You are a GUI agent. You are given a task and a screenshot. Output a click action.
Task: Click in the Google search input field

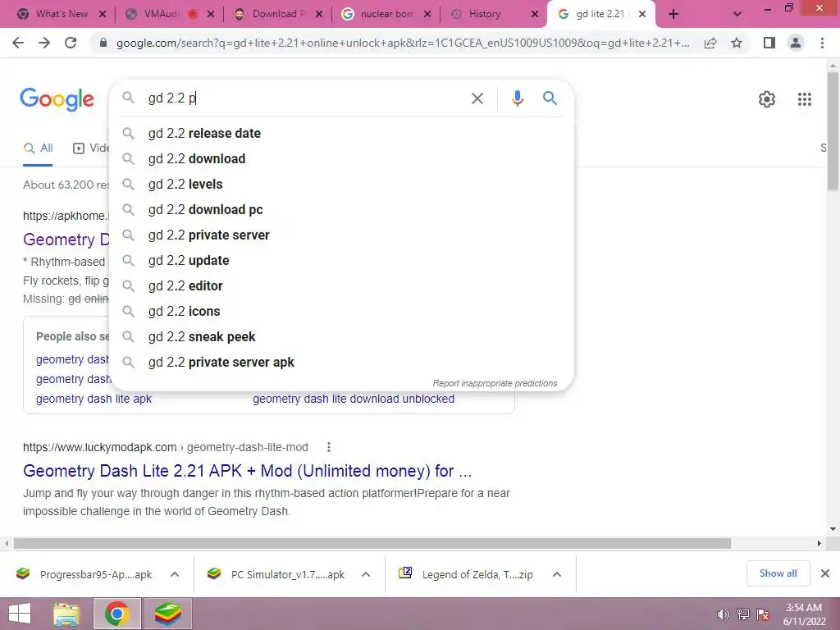pyautogui.click(x=305, y=98)
